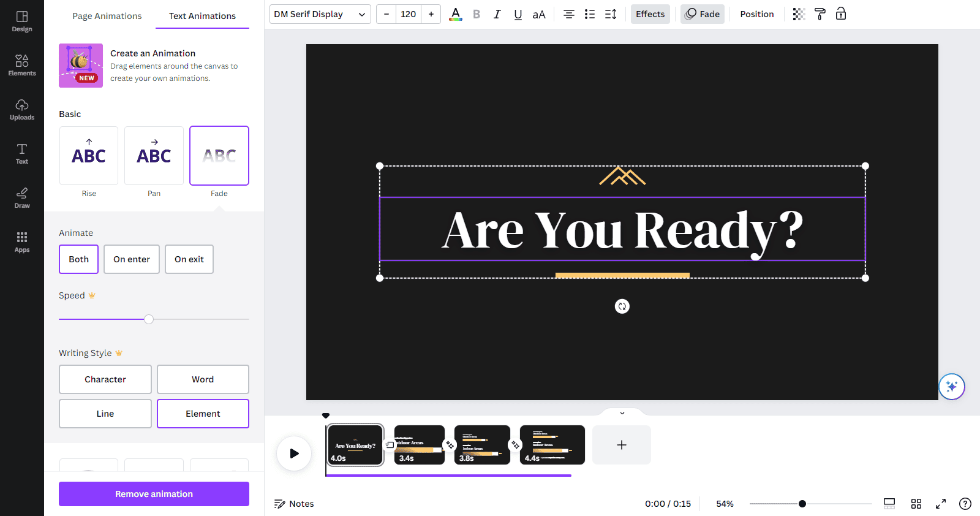Toggle bold formatting

click(x=477, y=14)
